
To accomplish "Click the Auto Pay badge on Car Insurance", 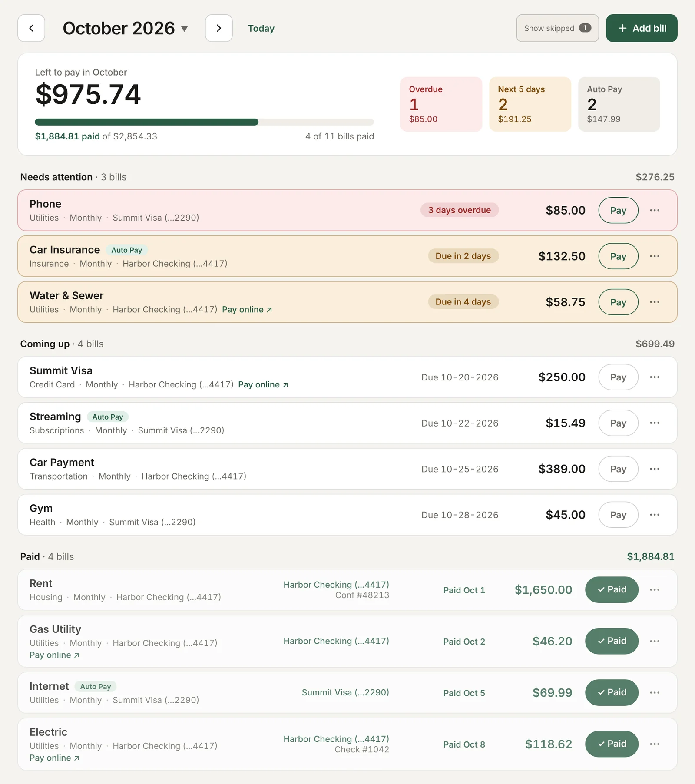I will 127,250.
